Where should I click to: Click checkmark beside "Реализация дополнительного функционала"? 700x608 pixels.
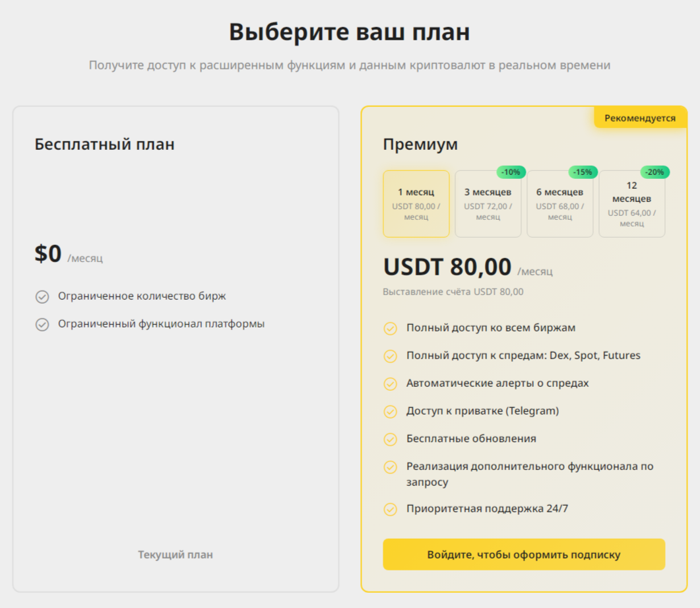tap(391, 467)
